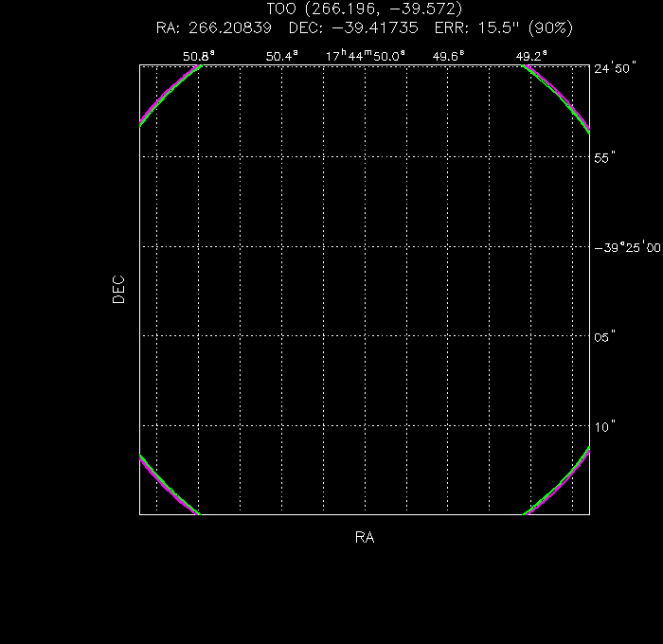Click the 49.2s RA tick label
This screenshot has width=663, height=644.
coord(531,56)
